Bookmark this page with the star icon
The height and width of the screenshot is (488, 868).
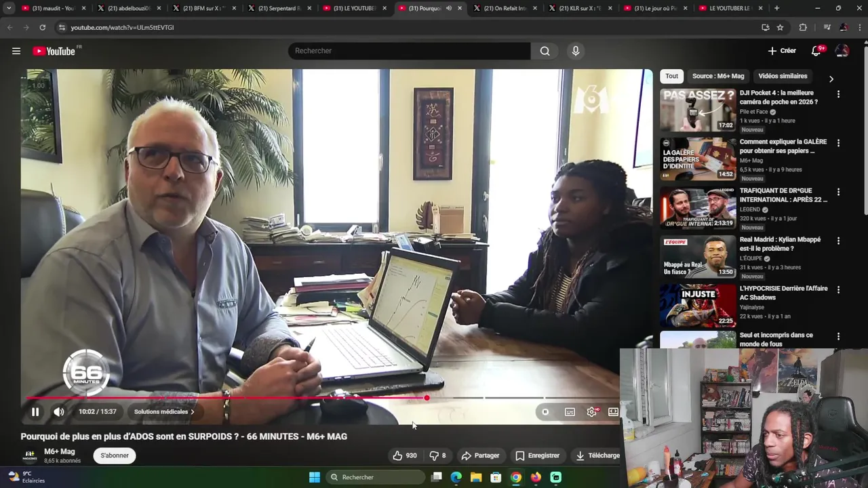[x=780, y=27]
